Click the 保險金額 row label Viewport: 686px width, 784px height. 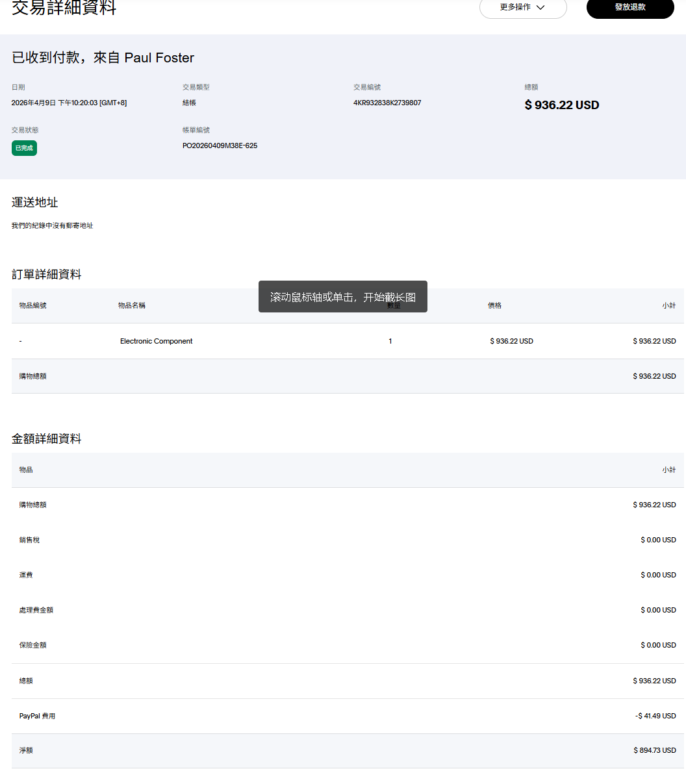(x=32, y=645)
